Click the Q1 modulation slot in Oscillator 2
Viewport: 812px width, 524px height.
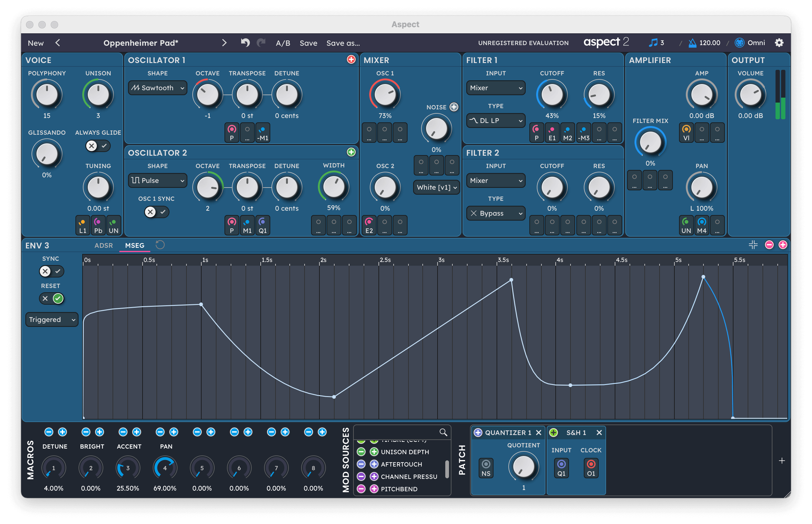pyautogui.click(x=263, y=225)
